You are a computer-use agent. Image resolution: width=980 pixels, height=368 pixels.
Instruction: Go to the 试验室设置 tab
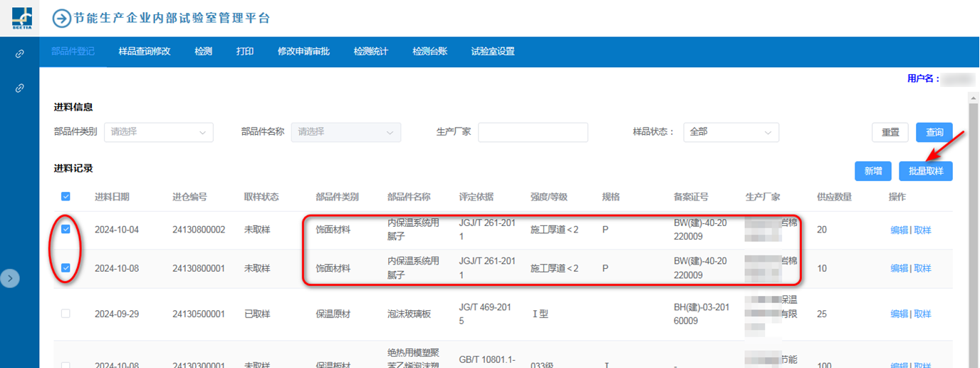click(x=493, y=51)
